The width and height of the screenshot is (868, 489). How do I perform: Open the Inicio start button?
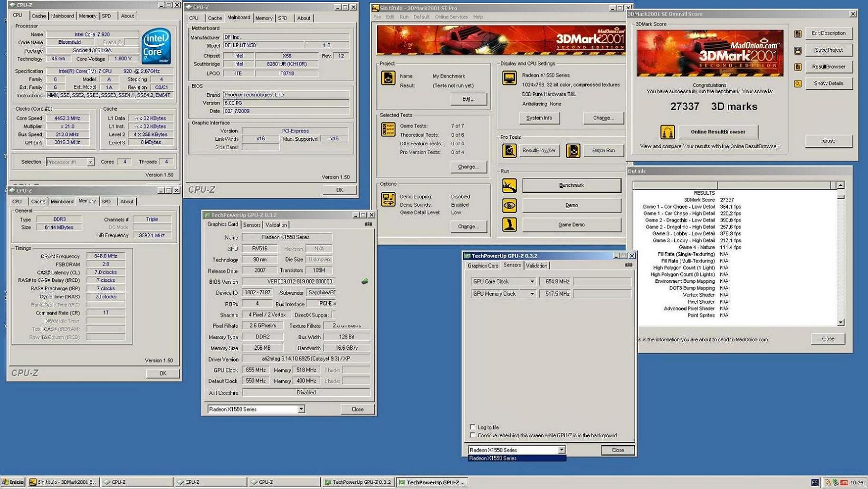[13, 482]
